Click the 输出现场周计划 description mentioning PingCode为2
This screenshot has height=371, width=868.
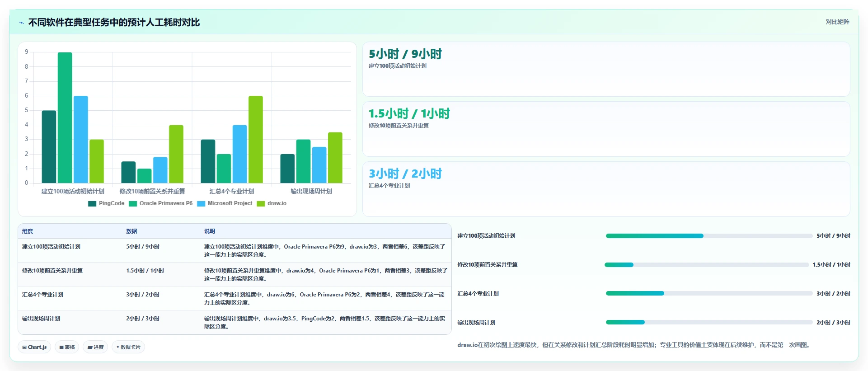pos(324,323)
